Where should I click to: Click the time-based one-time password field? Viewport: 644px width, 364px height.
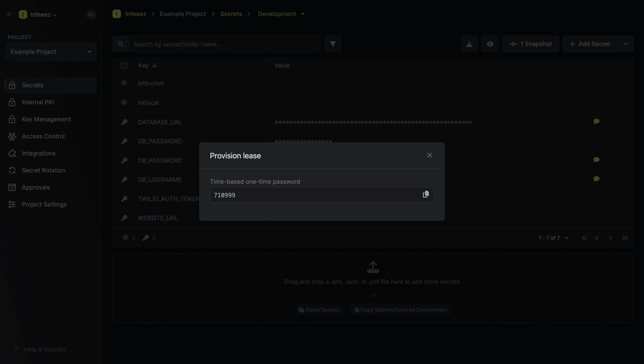pyautogui.click(x=322, y=195)
